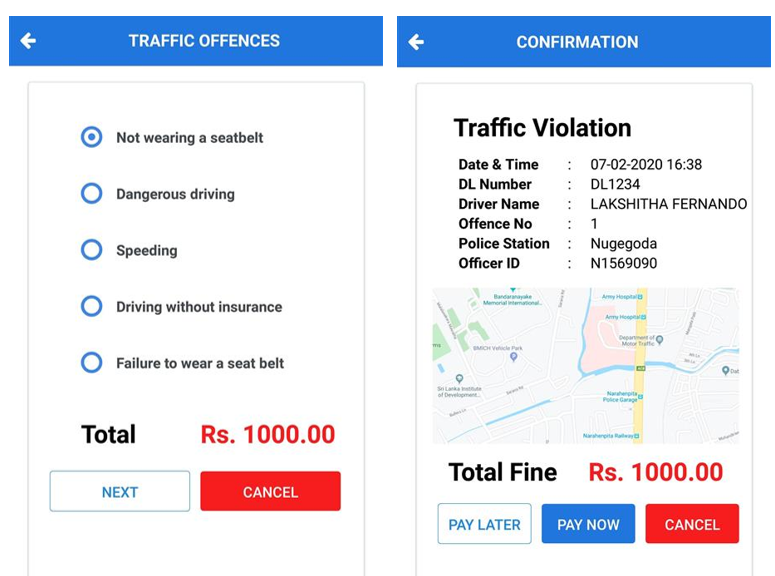The height and width of the screenshot is (576, 775).
Task: Select Dangerous driving radio button
Action: (91, 193)
